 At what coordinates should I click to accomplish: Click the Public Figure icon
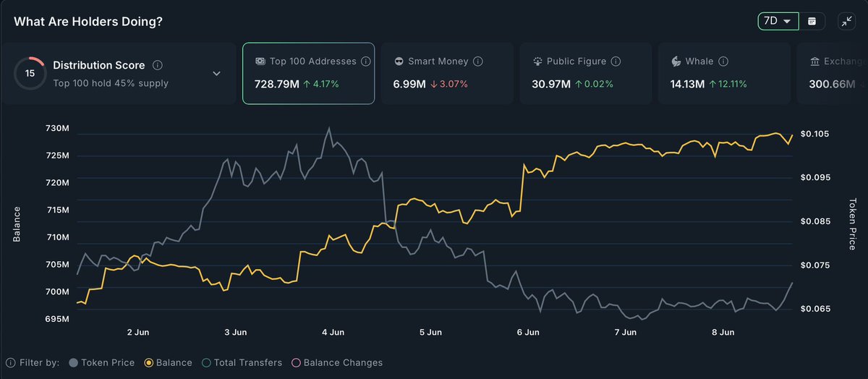[x=537, y=62]
